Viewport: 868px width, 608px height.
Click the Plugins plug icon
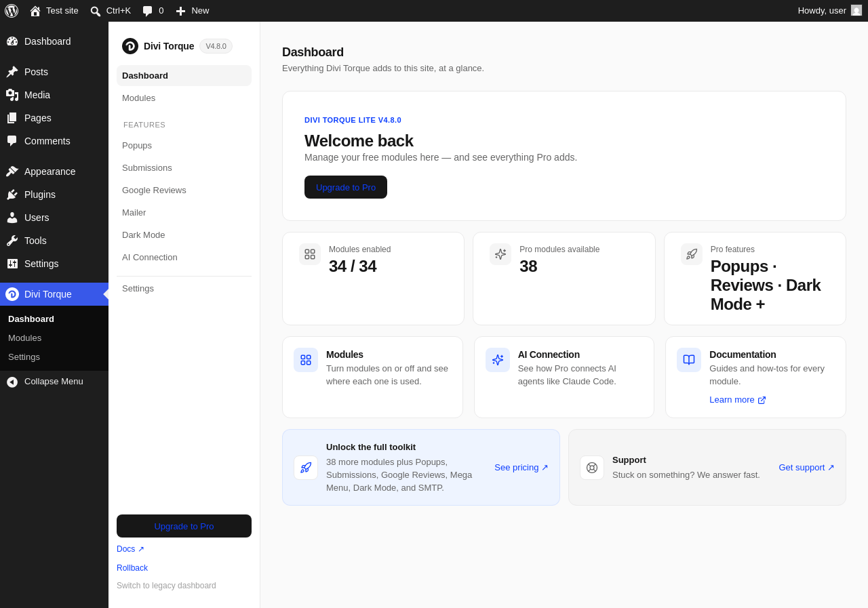click(x=12, y=195)
